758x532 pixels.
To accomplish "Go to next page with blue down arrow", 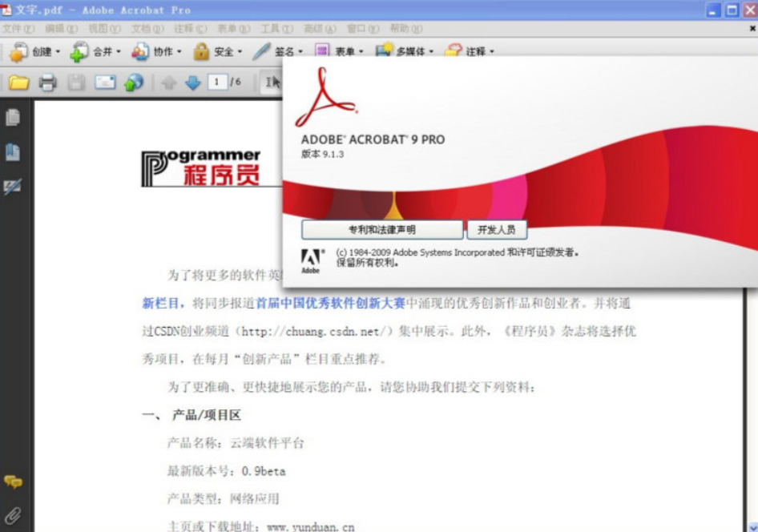I will click(x=193, y=83).
